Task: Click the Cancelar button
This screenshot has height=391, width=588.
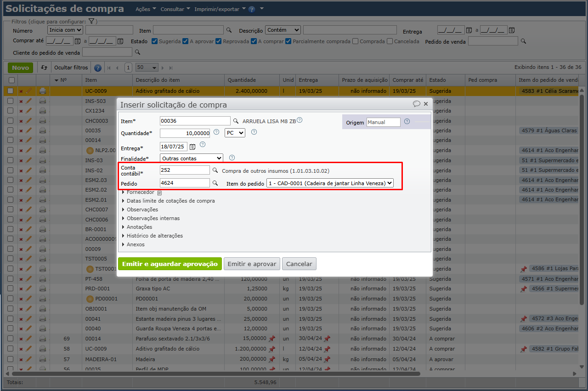Action: (299, 264)
